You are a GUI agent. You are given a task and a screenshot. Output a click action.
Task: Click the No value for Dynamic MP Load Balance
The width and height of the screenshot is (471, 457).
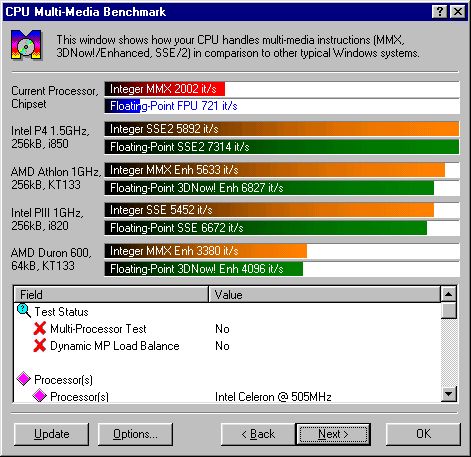[222, 346]
